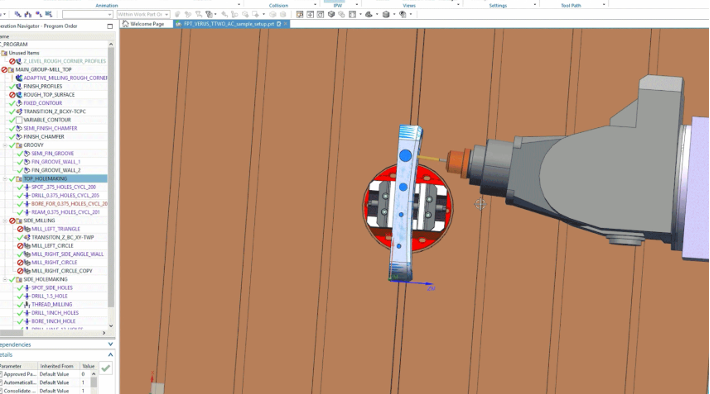This screenshot has height=394, width=710.
Task: Select the MILL_RIGHT_SIDE_ANGLE_WALL operation
Action: 67,254
